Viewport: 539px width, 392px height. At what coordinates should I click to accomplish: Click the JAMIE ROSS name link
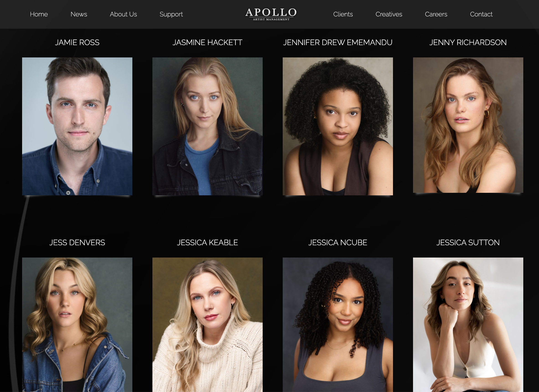[77, 42]
